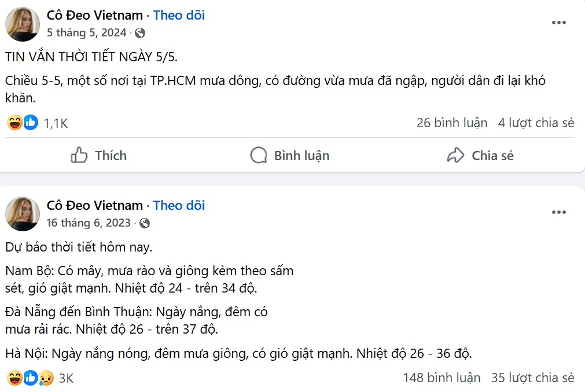Click the Share (Chia sẻ) arrow icon

click(455, 155)
